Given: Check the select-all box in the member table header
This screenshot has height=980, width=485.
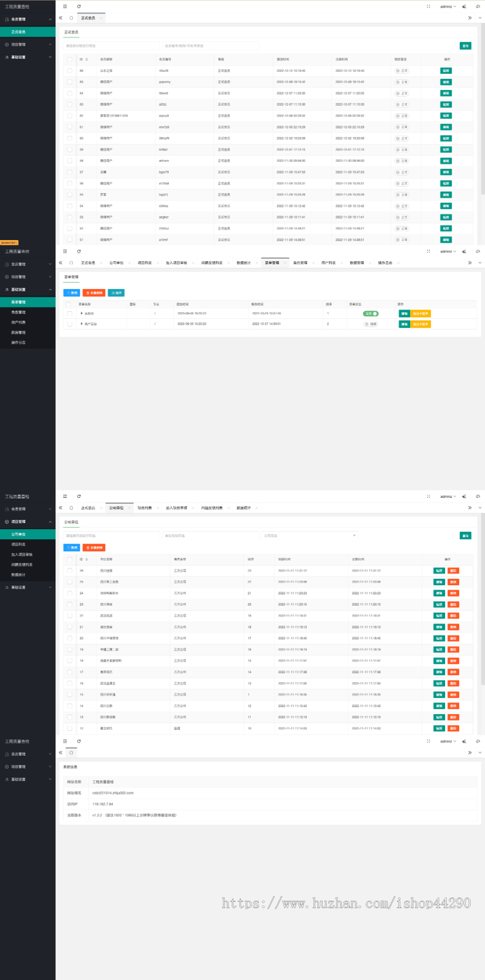Looking at the screenshot, I should click(x=70, y=59).
